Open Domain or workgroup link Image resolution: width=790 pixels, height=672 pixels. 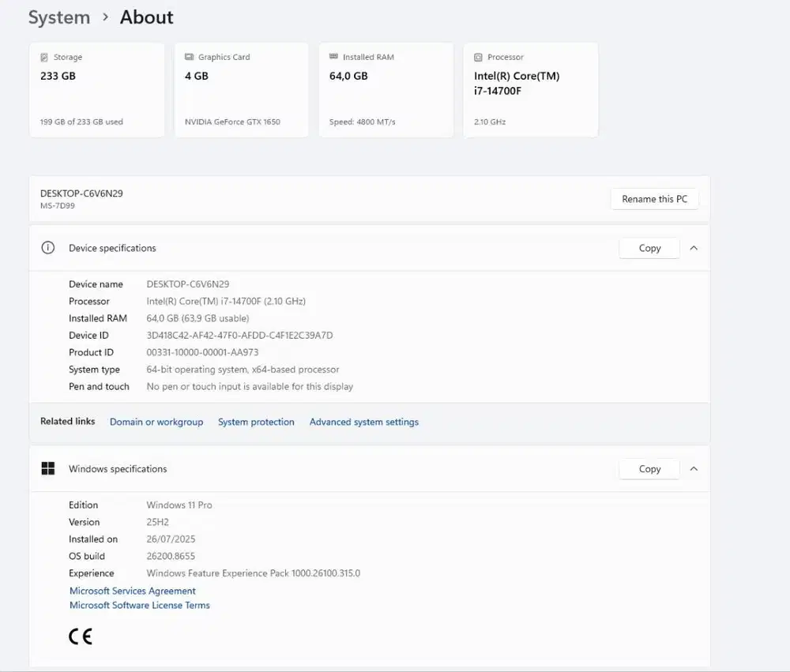156,422
